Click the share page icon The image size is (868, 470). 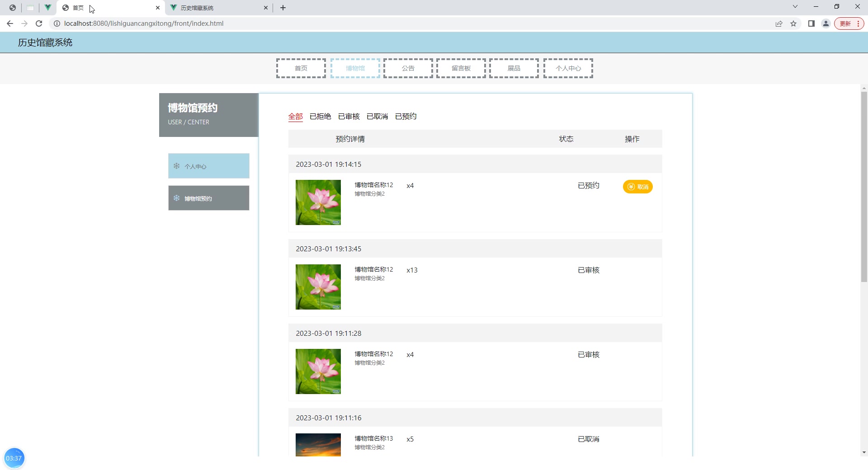(x=779, y=23)
